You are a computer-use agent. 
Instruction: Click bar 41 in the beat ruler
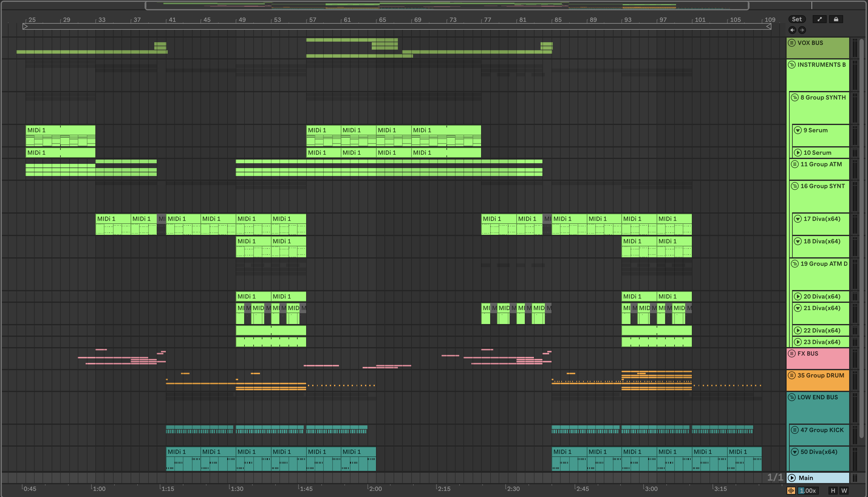pos(172,20)
